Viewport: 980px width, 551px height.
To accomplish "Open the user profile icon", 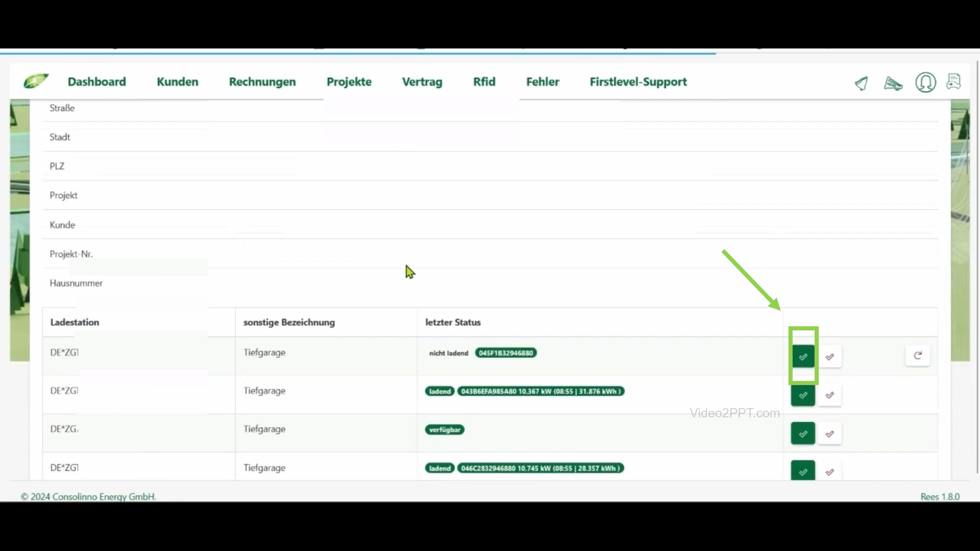I will (925, 82).
